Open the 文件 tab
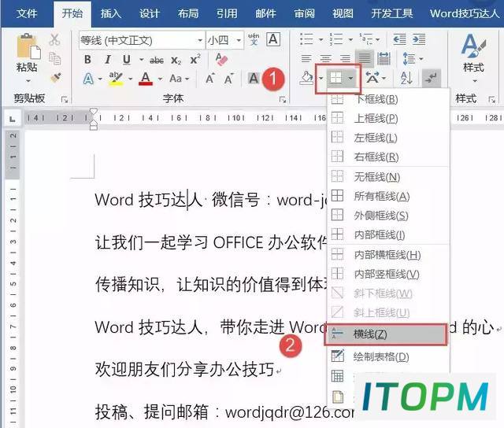The height and width of the screenshot is (428, 504). pos(27,13)
